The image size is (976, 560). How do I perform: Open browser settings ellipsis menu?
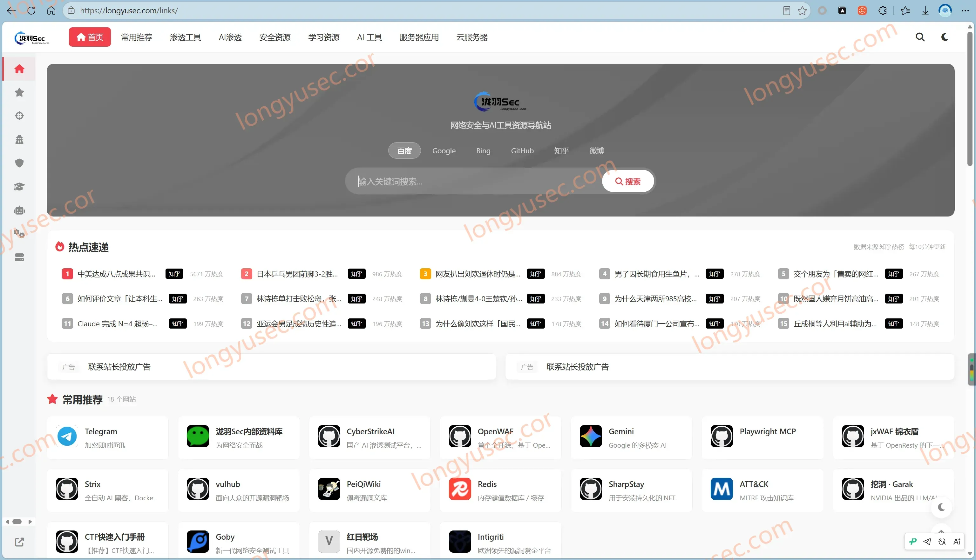(x=965, y=10)
